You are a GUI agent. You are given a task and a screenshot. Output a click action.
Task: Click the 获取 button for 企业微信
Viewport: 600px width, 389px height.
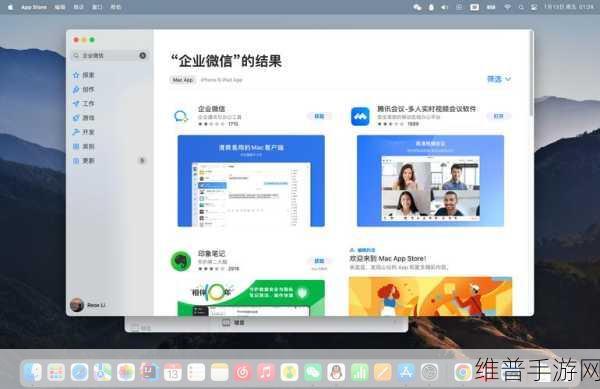pos(319,116)
